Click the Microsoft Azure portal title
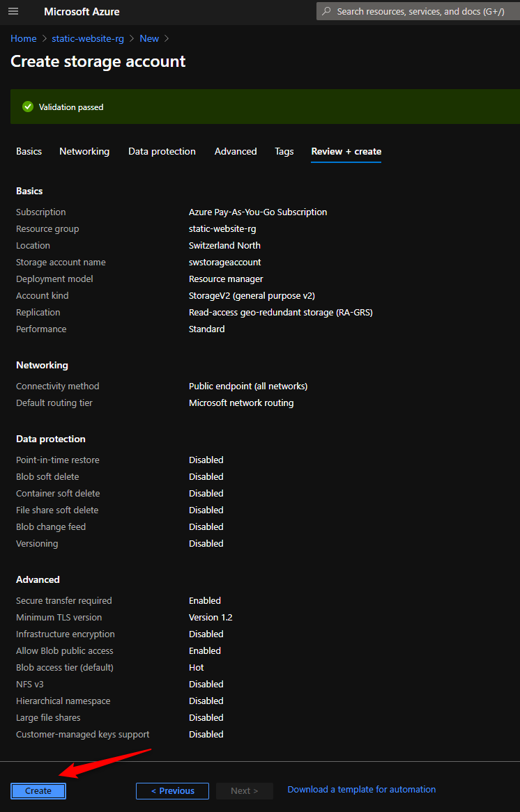The width and height of the screenshot is (520, 812). coord(82,12)
